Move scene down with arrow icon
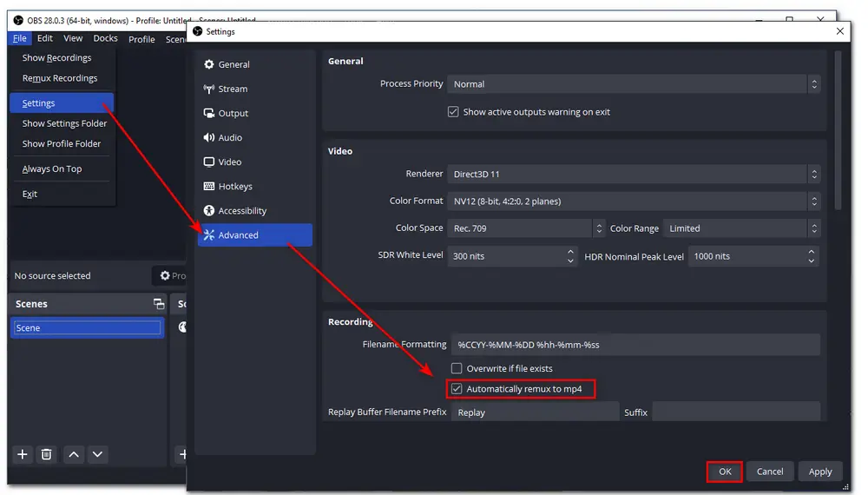The image size is (868, 495). [x=97, y=454]
